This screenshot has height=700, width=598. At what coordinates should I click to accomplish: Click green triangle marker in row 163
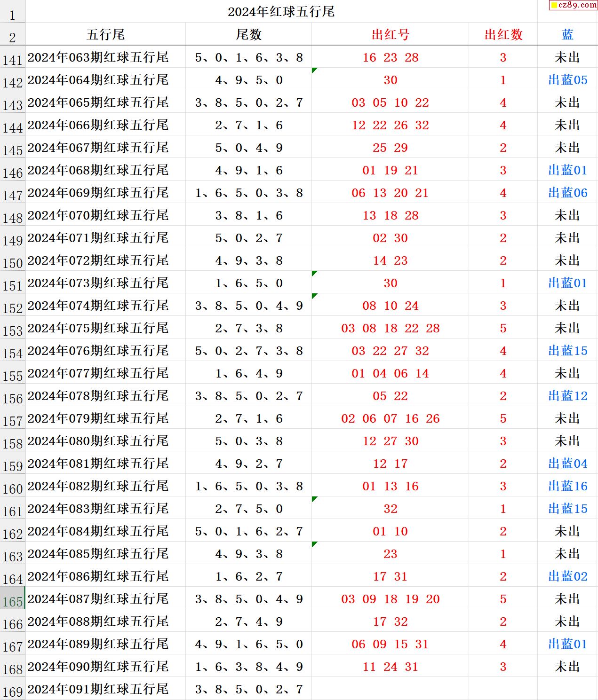(x=314, y=544)
